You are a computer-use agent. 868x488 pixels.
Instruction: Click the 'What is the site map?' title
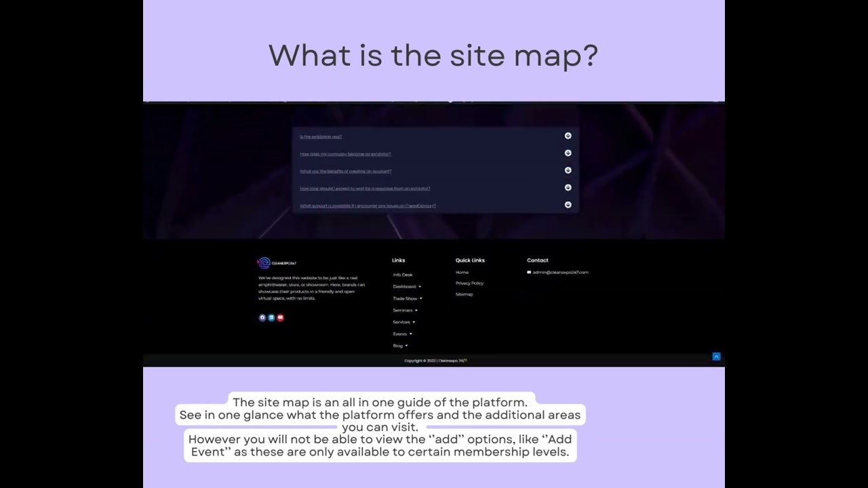click(433, 56)
